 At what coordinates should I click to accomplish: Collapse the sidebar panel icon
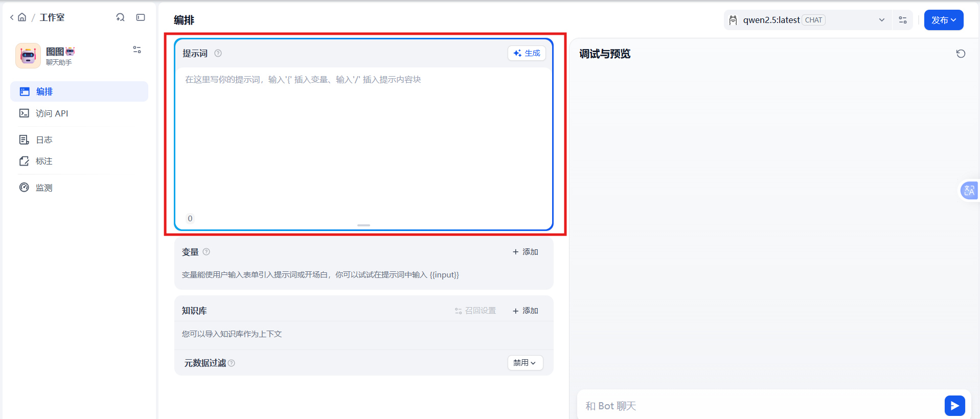click(x=141, y=17)
